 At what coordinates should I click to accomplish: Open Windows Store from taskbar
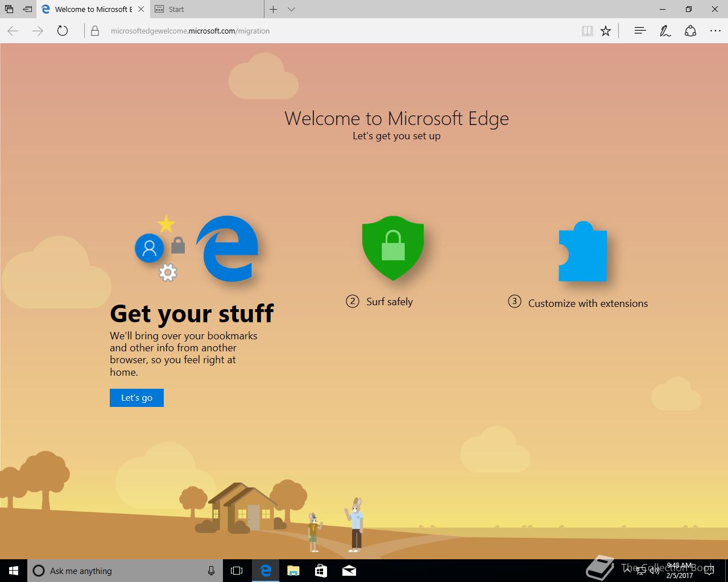(321, 571)
